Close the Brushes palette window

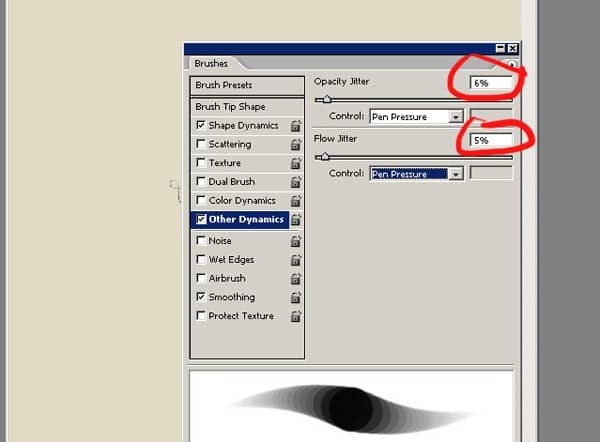coord(513,48)
